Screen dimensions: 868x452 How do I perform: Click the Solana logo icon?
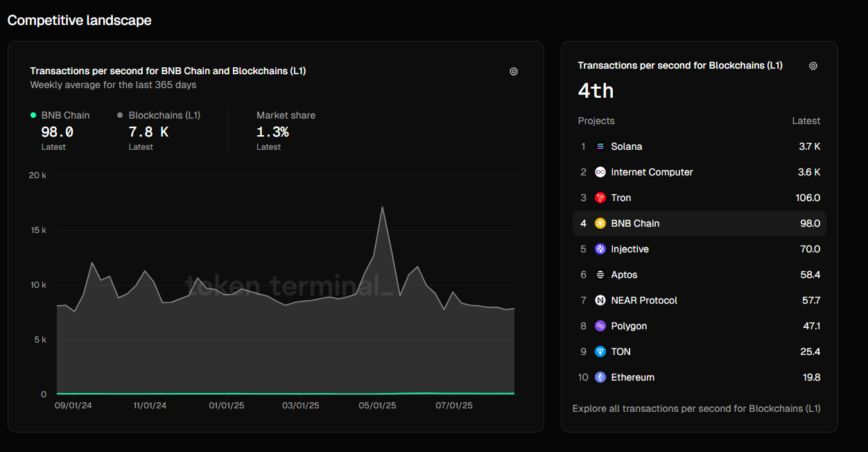pos(600,146)
